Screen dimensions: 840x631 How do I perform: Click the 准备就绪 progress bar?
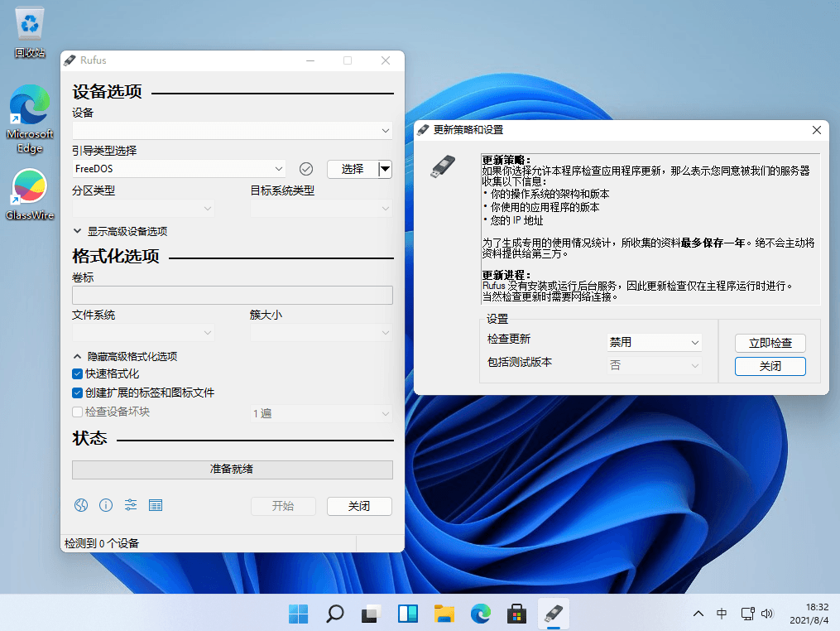click(x=233, y=470)
